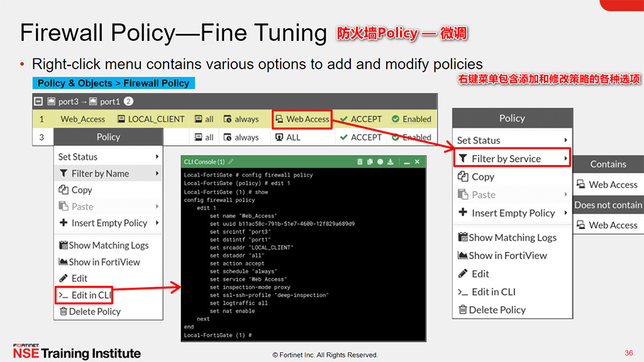Click the funnel icon by Filter by Name
Image resolution: width=644 pixels, height=362 pixels.
(x=64, y=174)
